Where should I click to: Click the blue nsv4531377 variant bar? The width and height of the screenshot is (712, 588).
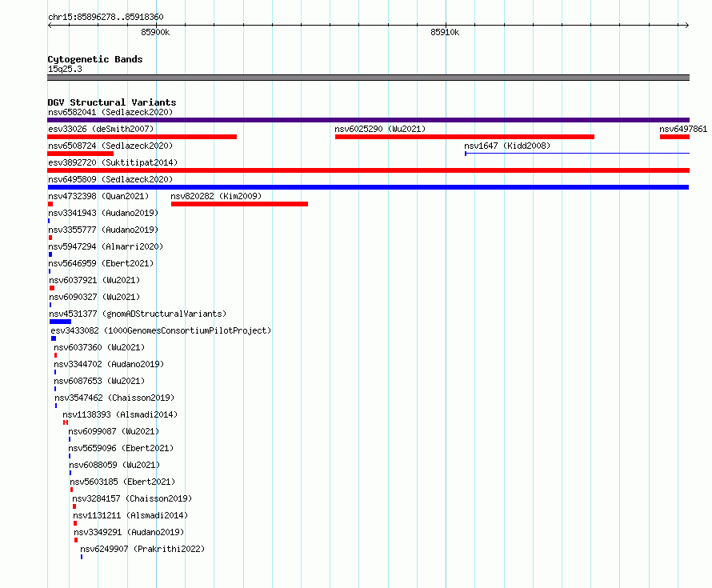pyautogui.click(x=60, y=322)
